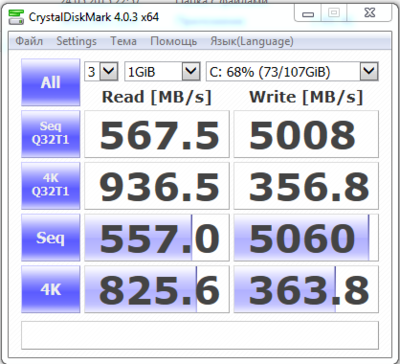Open the Помощь menu
400x364 pixels.
(x=173, y=41)
